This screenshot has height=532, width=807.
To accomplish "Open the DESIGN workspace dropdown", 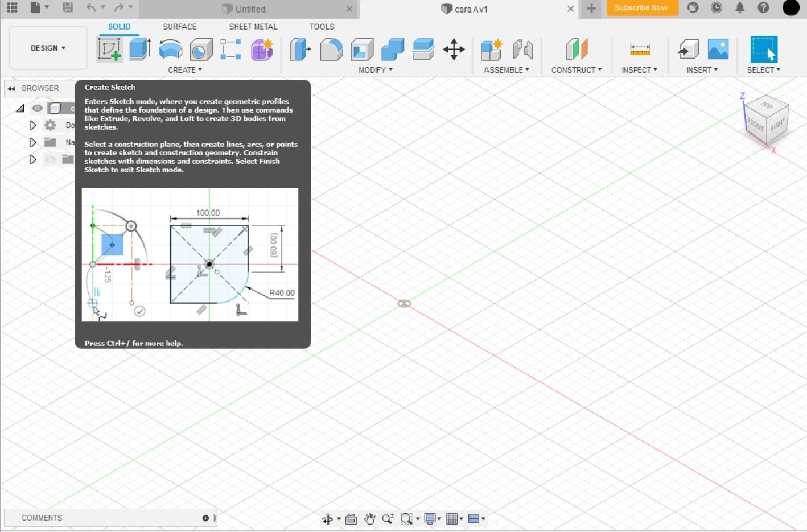I will click(48, 48).
